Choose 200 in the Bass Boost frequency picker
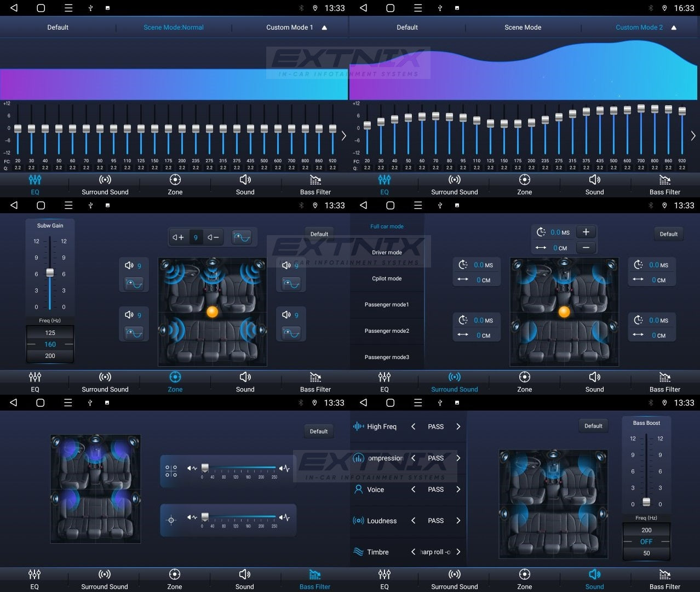This screenshot has width=700, height=592. tap(646, 530)
